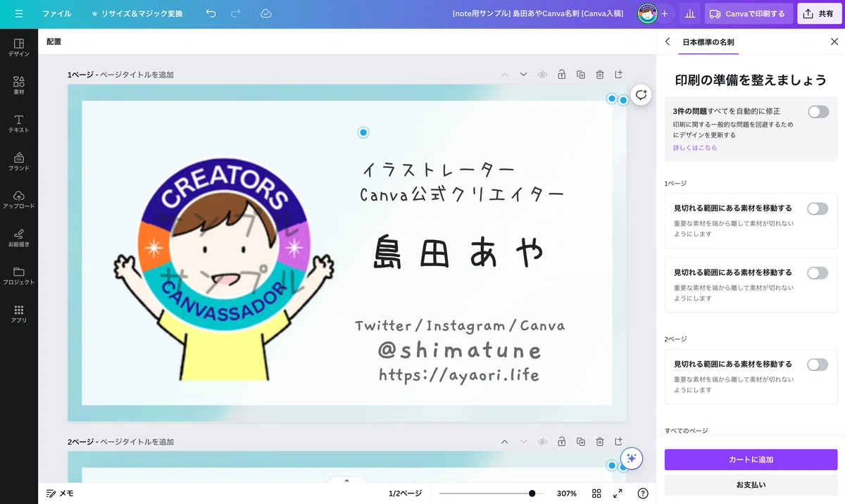Hide page 2 with the eye icon
The image size is (845, 504).
point(542,442)
